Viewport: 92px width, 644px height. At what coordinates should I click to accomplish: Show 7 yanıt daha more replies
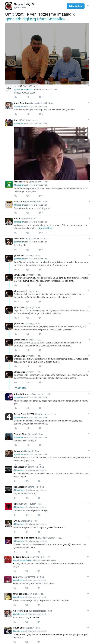(20, 388)
